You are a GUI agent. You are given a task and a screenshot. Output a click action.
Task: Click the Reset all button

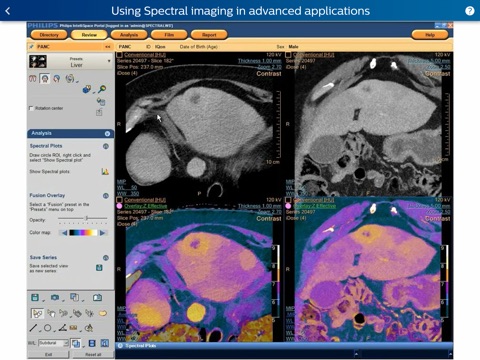click(93, 355)
